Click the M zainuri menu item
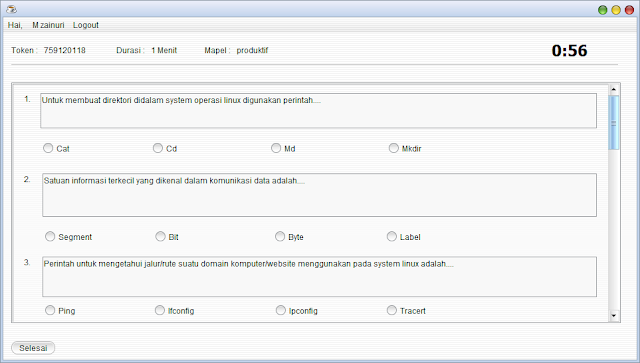 click(48, 25)
